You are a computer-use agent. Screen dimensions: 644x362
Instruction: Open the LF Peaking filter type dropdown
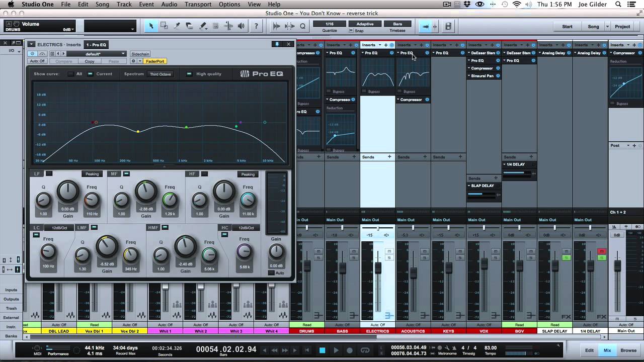(92, 174)
